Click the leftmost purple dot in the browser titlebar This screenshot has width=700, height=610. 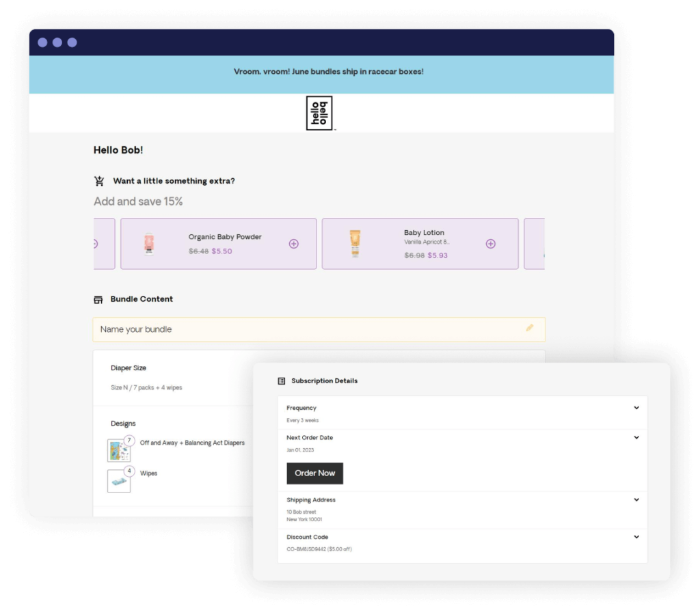[x=44, y=42]
